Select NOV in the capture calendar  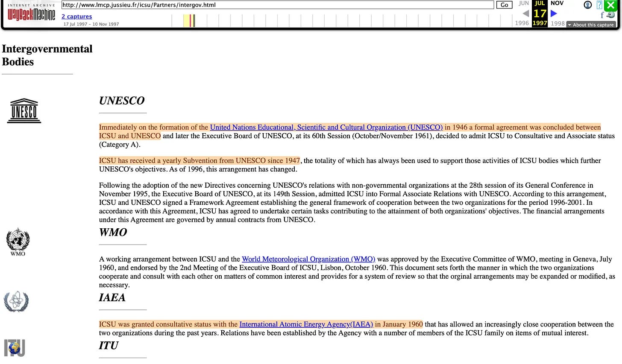(557, 3)
